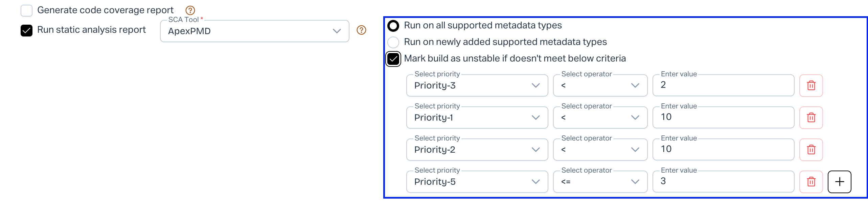The height and width of the screenshot is (204, 868).
Task: Click help icon beside code coverage report
Action: (x=190, y=10)
